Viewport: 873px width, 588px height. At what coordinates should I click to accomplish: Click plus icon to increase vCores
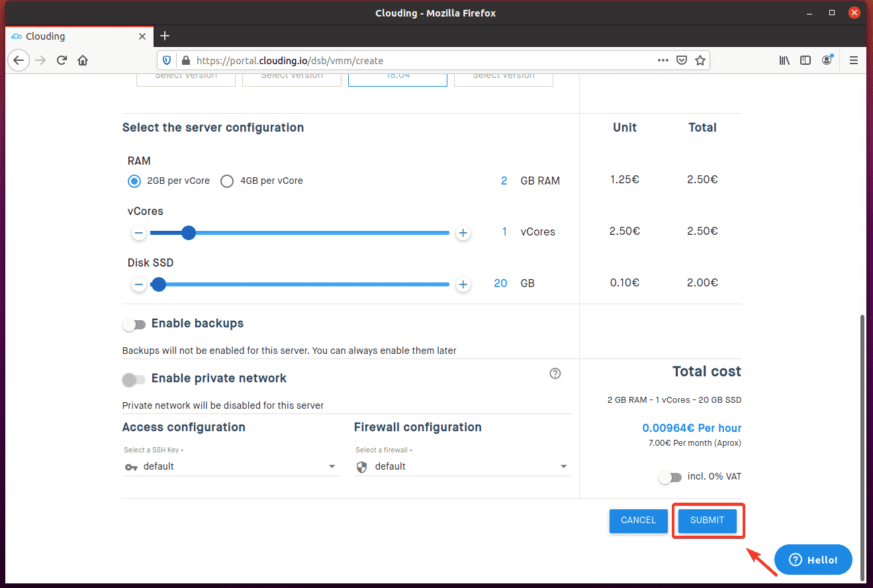tap(463, 233)
